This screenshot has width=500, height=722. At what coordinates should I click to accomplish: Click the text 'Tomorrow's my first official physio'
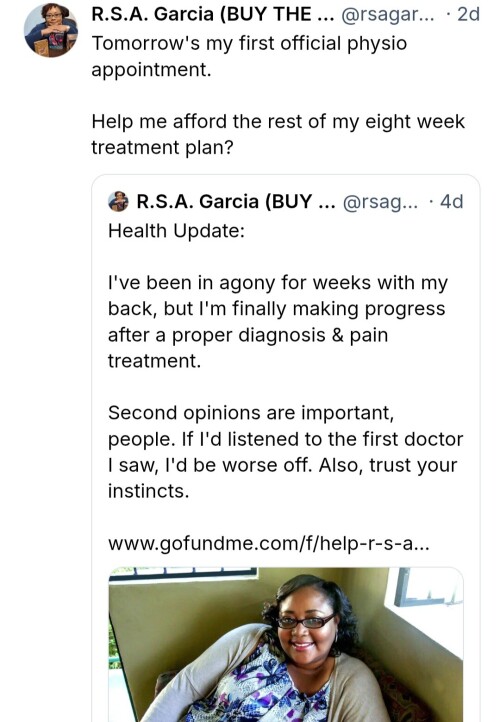click(249, 44)
